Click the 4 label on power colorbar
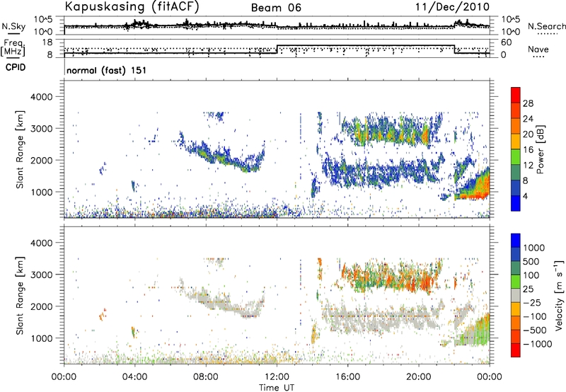The image size is (566, 392). [526, 196]
